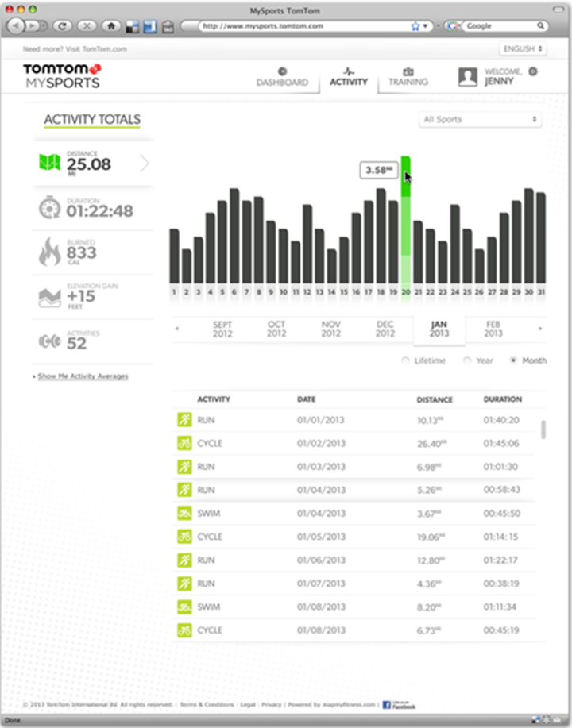This screenshot has height=728, width=572.
Task: Click the chart bar for day 30
Action: click(529, 236)
